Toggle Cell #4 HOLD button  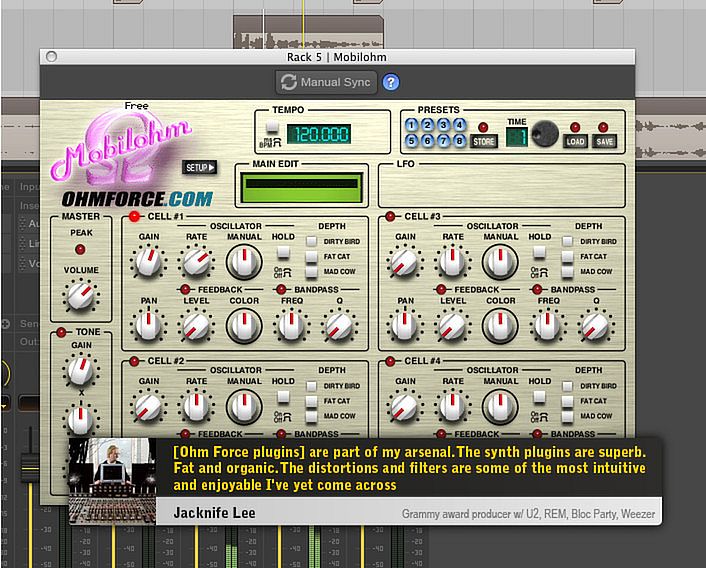pyautogui.click(x=539, y=397)
